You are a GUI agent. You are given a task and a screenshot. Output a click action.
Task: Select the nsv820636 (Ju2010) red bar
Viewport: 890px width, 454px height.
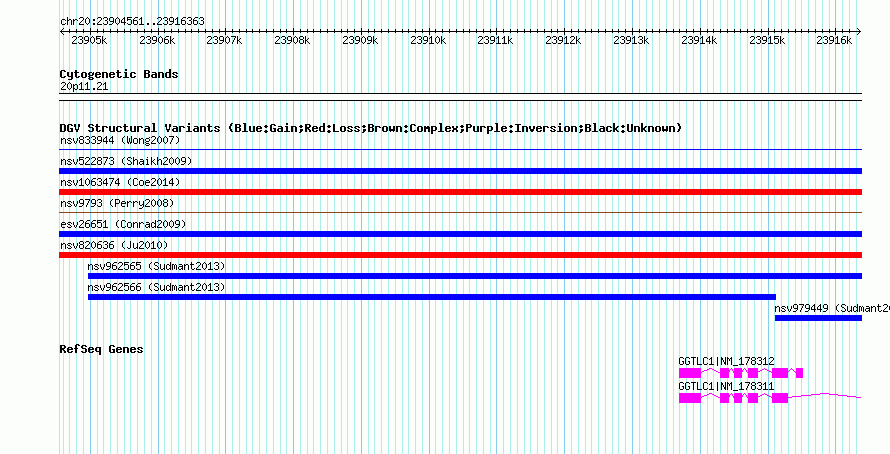point(460,255)
